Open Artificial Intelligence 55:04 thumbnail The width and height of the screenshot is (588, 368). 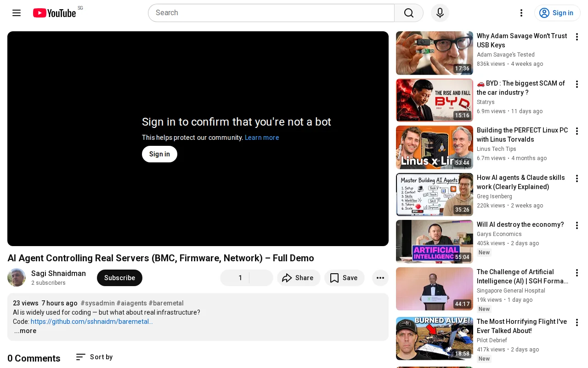click(435, 241)
